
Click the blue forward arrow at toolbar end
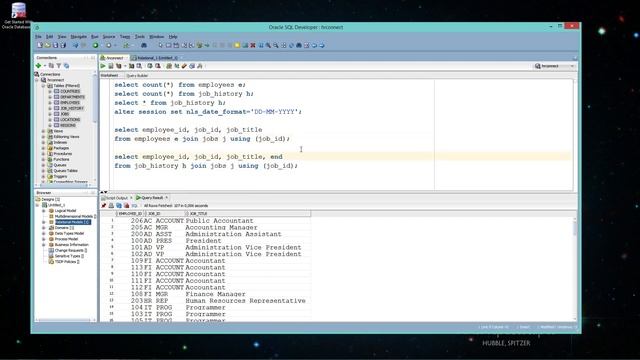(322, 45)
